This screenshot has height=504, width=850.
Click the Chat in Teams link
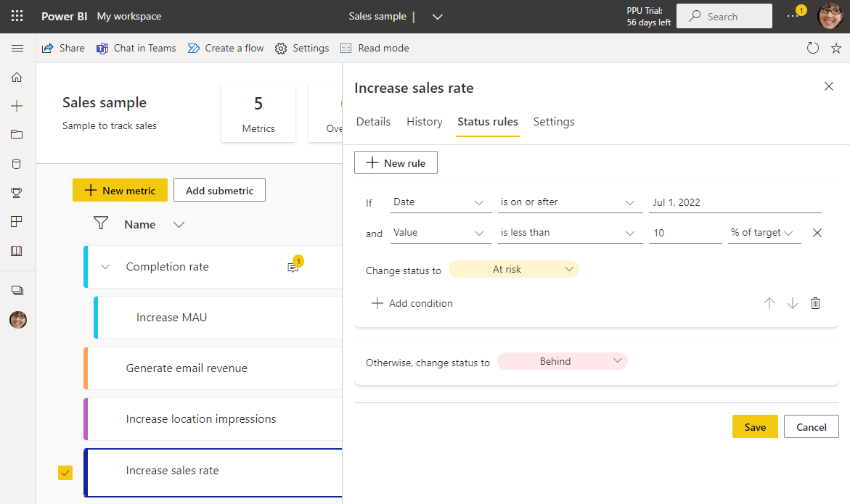click(x=136, y=48)
